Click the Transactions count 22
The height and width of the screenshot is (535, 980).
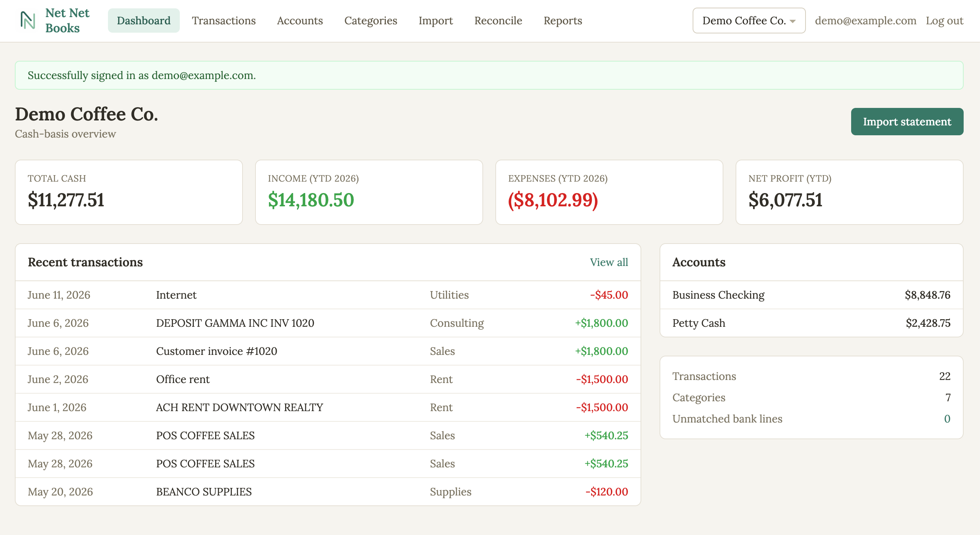(x=945, y=377)
